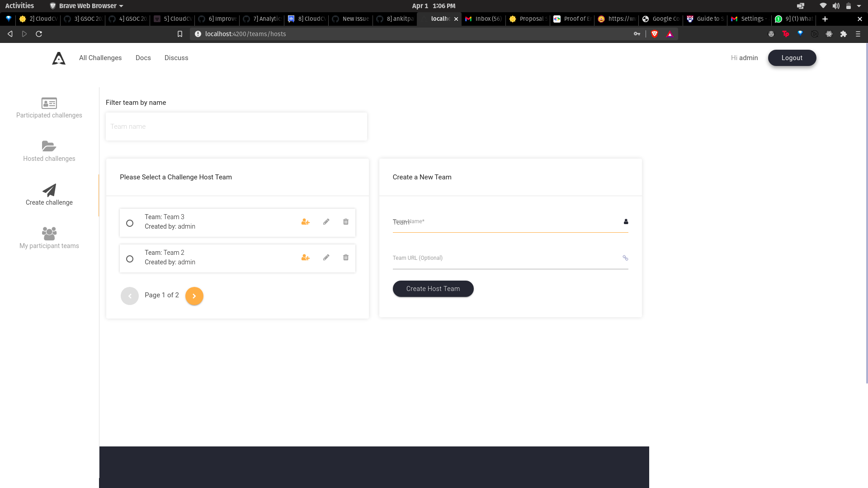Viewport: 868px width, 488px height.
Task: Delete Team 3 using the trash icon
Action: (x=345, y=222)
